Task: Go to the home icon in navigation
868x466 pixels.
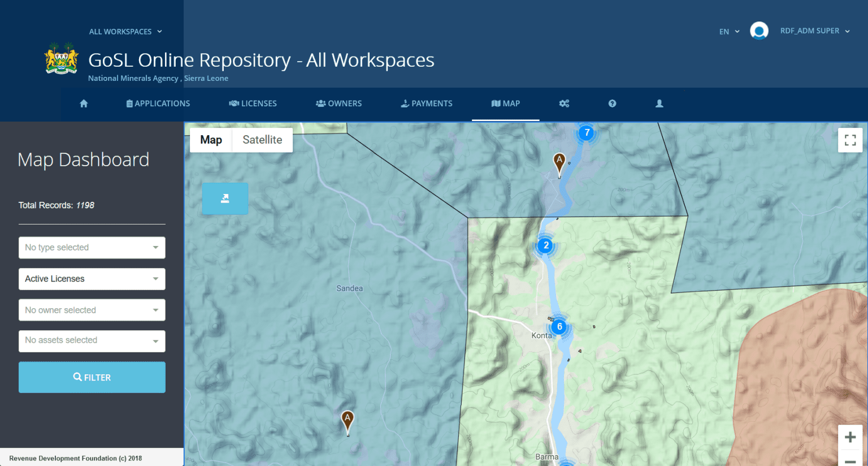Action: click(84, 103)
